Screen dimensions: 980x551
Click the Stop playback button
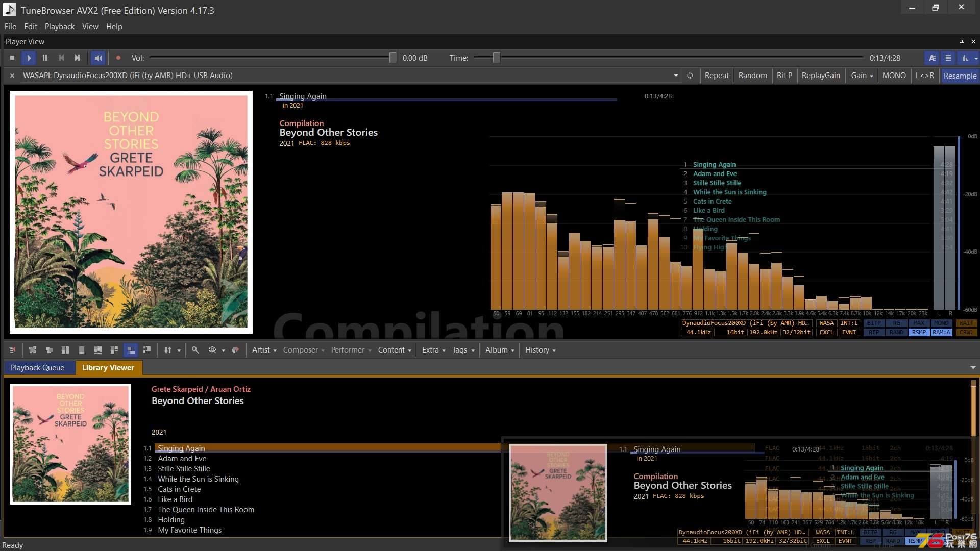12,58
